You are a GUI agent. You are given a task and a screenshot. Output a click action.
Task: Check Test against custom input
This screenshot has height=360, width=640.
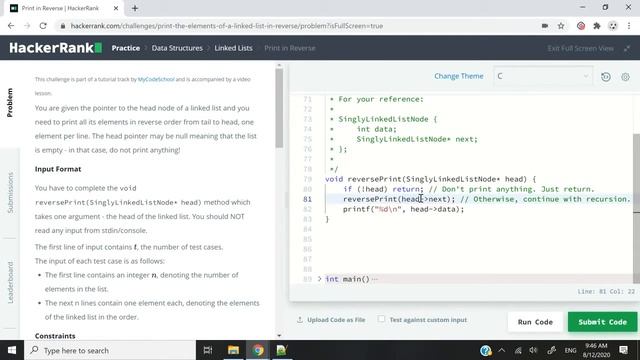(381, 319)
